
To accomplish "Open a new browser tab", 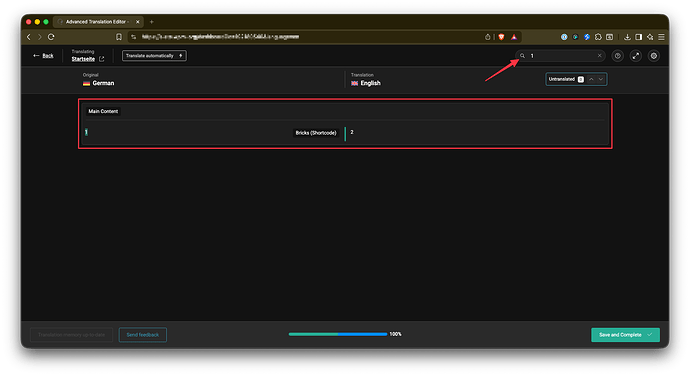I will click(x=152, y=22).
